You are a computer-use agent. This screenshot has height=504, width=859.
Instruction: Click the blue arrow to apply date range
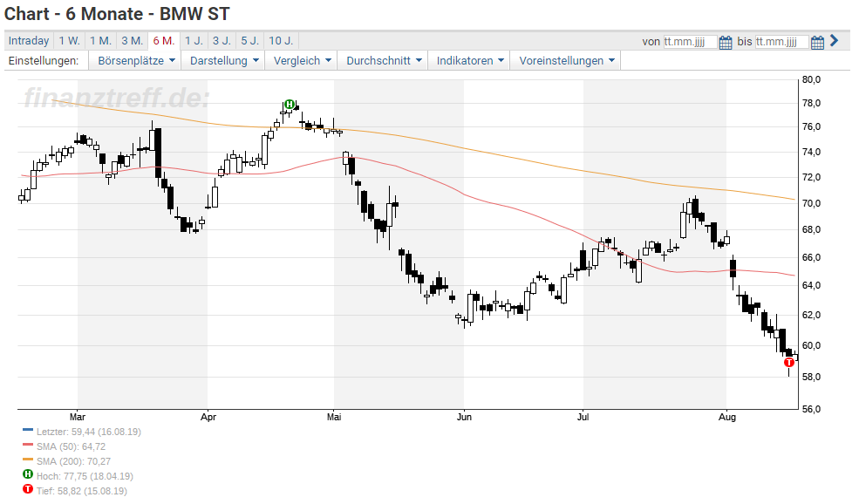835,40
